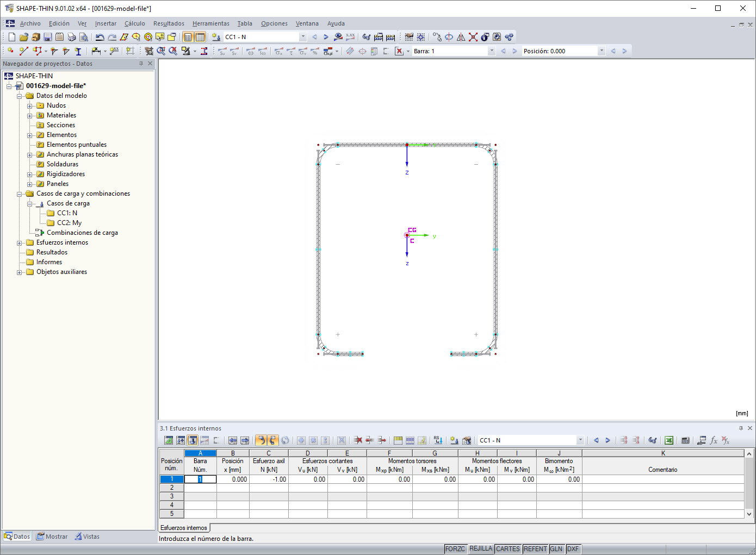This screenshot has height=555, width=756.
Task: Collapse the Casos de carga y combinaciones node
Action: 20,194
